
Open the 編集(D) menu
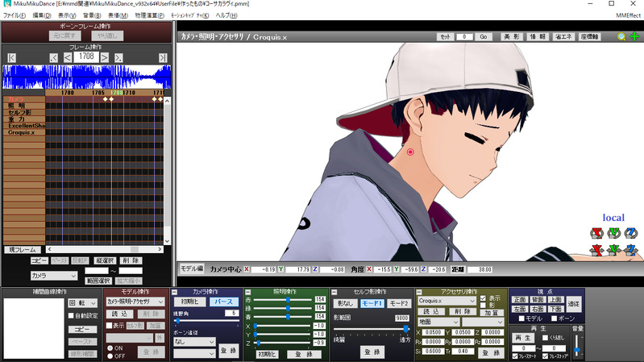(x=41, y=15)
